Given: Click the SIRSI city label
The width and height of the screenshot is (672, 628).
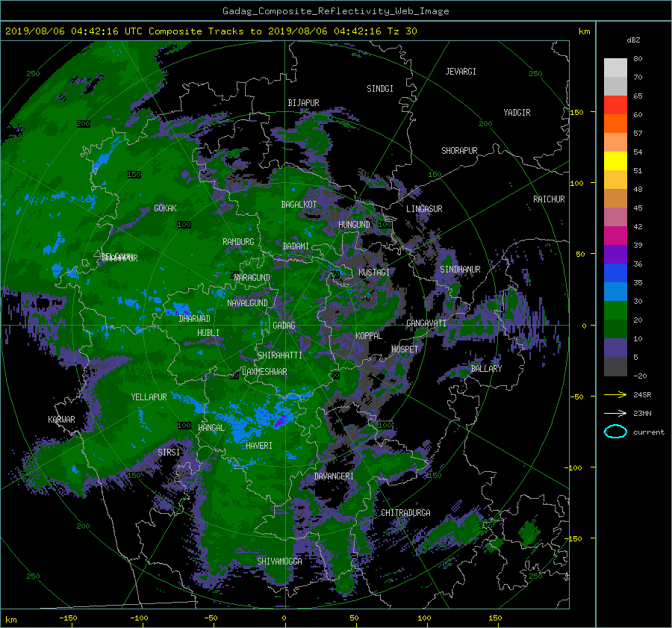Looking at the screenshot, I should tap(169, 453).
